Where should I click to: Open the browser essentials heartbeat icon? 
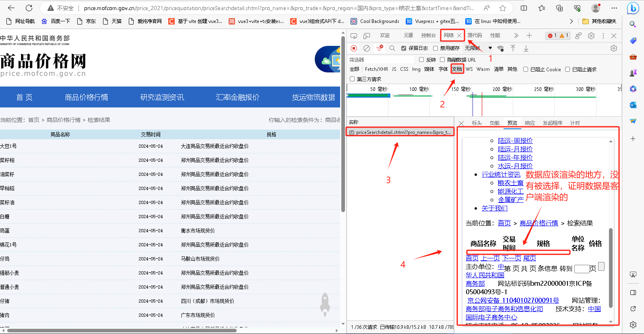tap(577, 8)
